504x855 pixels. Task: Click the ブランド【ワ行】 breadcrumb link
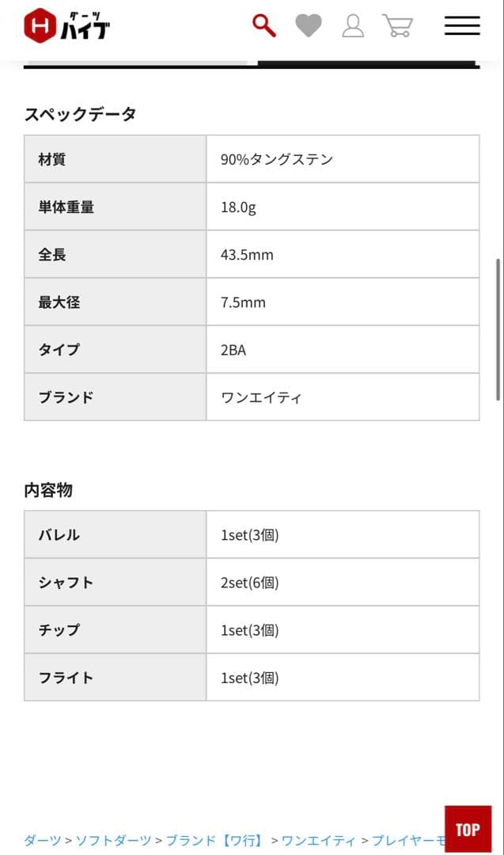[x=213, y=842]
